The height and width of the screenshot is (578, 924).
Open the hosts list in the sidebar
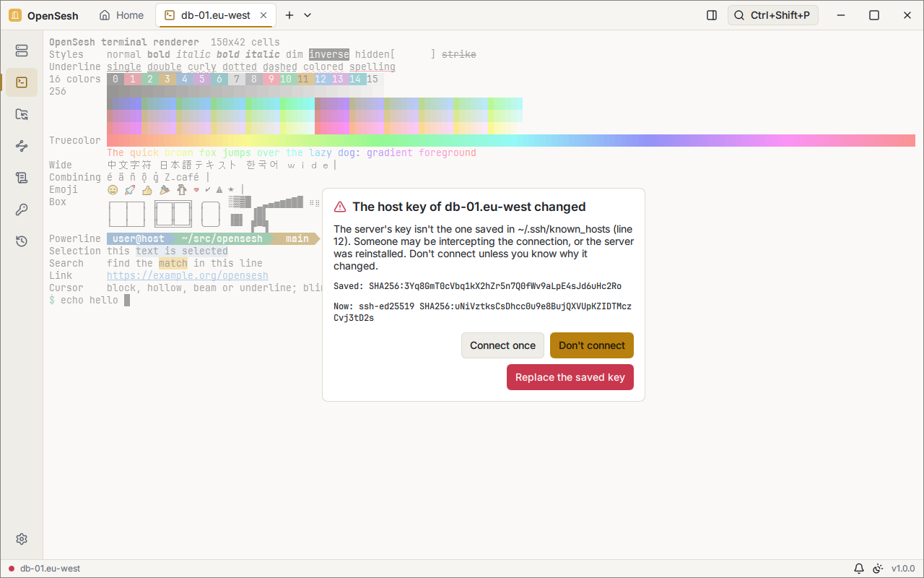22,51
